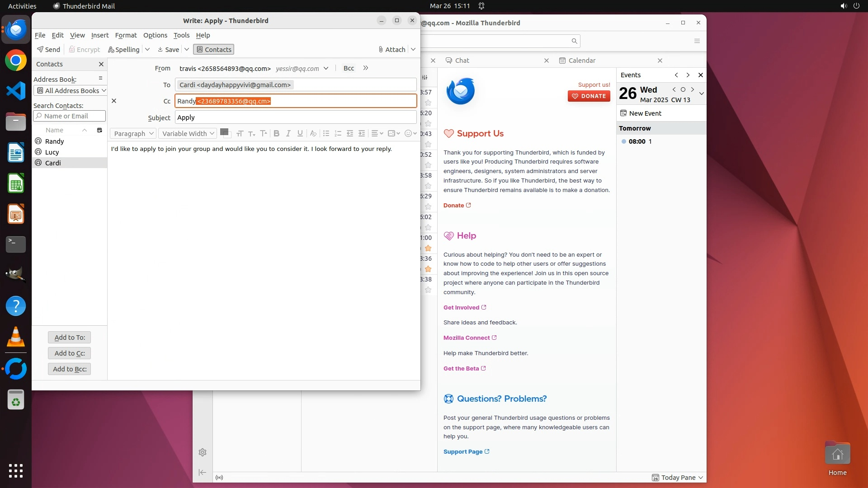The image size is (868, 488).
Task: Open the Variable Width font dropdown
Action: click(188, 133)
